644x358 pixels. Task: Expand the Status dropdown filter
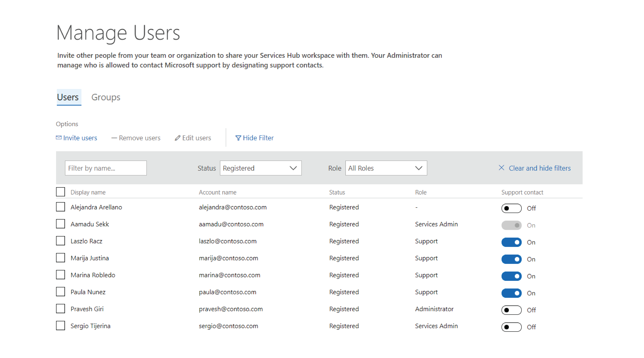[x=293, y=168]
